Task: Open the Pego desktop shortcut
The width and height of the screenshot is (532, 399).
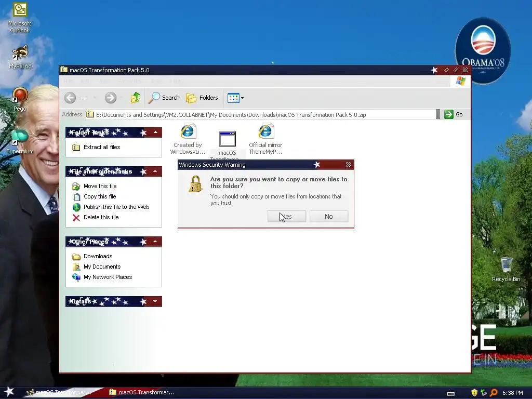Action: click(x=20, y=99)
